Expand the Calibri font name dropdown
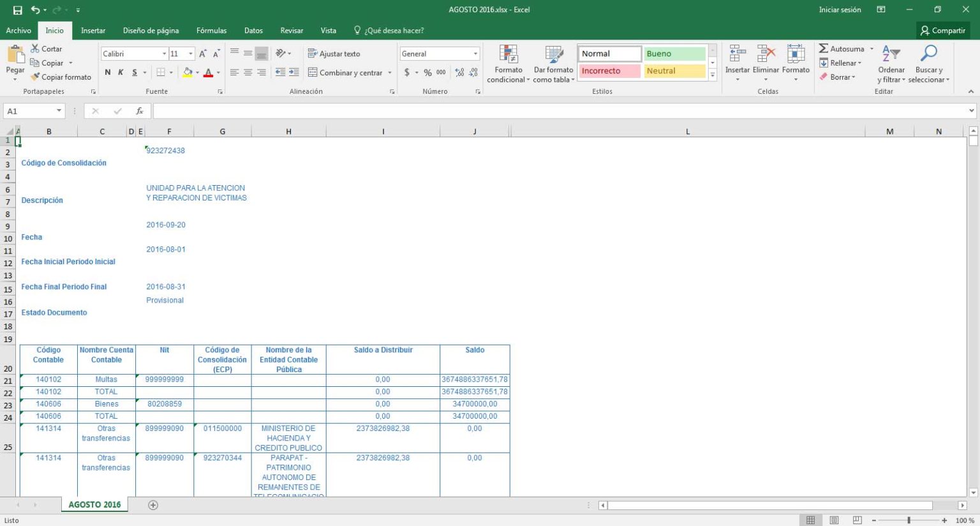The image size is (980, 526). pos(164,54)
